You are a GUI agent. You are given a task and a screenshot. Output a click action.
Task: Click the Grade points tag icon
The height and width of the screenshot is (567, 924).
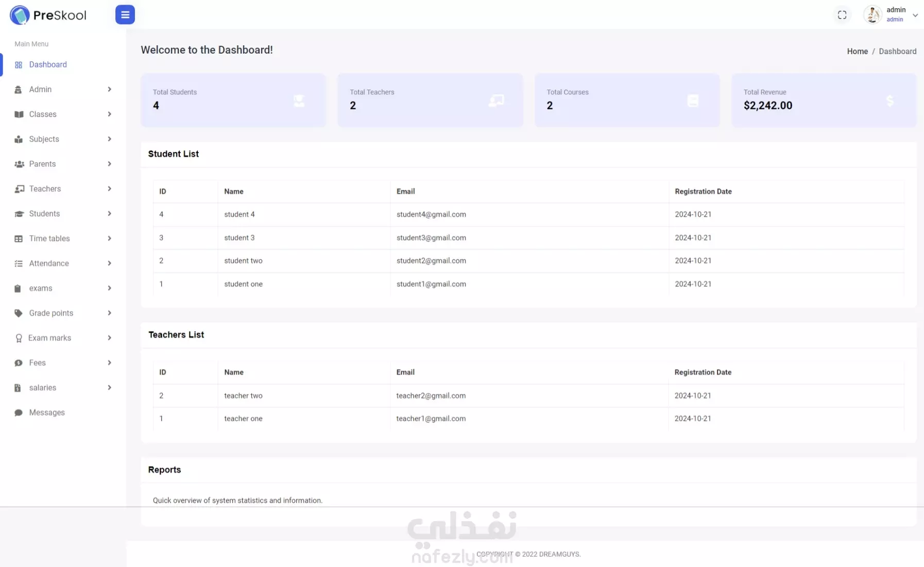pos(19,313)
